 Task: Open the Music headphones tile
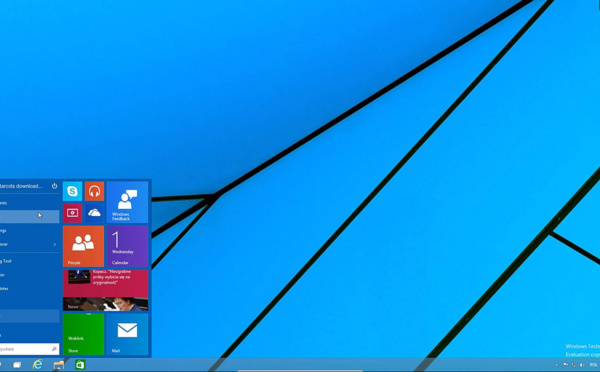tap(94, 191)
